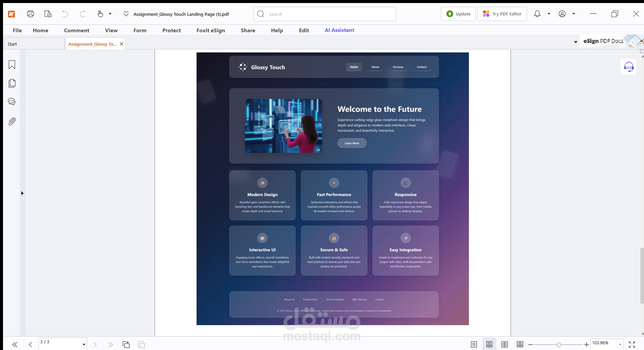
Task: Open the Protect tab
Action: 171,30
